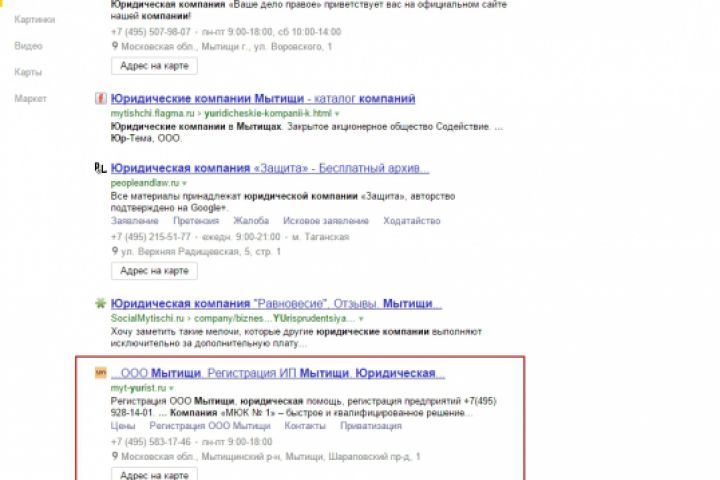
Task: Open Карты search section
Action: (28, 72)
